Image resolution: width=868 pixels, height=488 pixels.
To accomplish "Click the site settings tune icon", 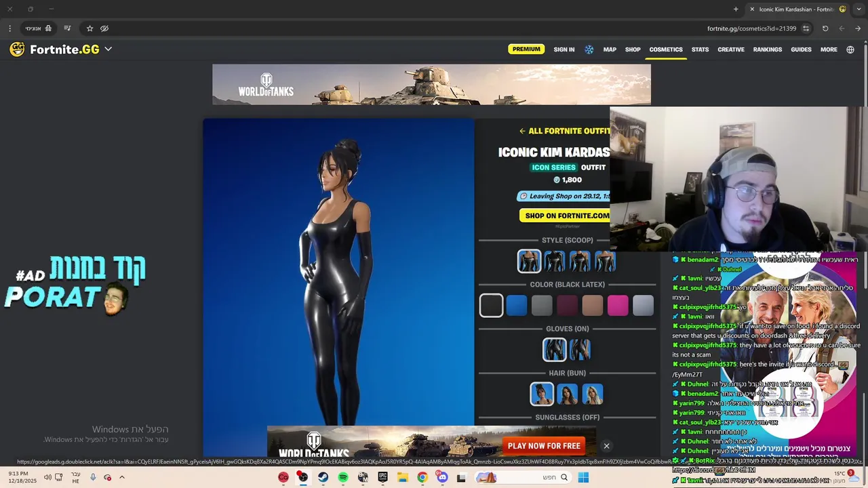I will (x=806, y=28).
